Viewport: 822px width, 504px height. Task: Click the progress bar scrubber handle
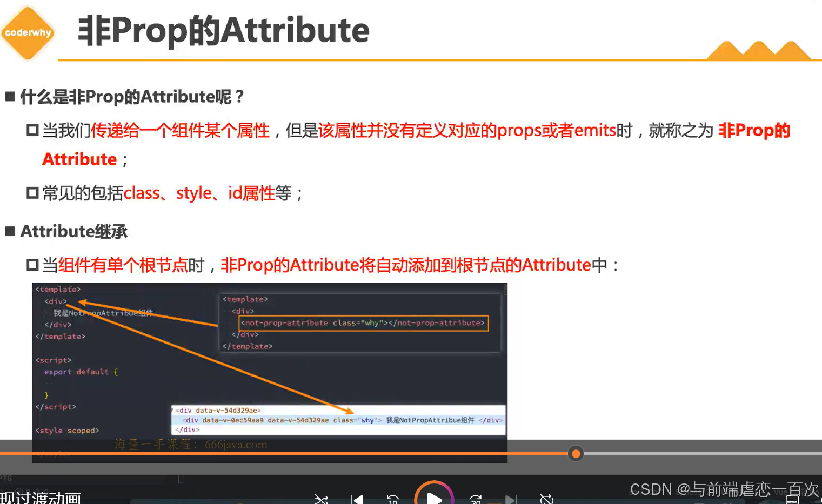pos(576,454)
